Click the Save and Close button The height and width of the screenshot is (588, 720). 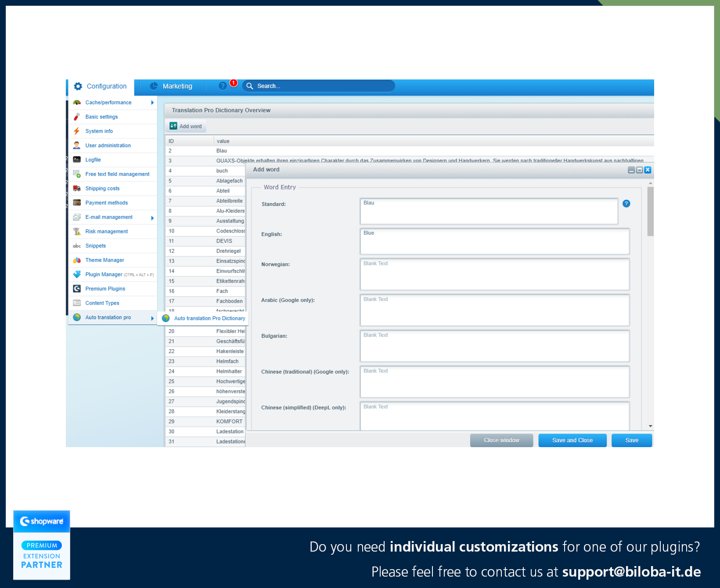point(572,440)
